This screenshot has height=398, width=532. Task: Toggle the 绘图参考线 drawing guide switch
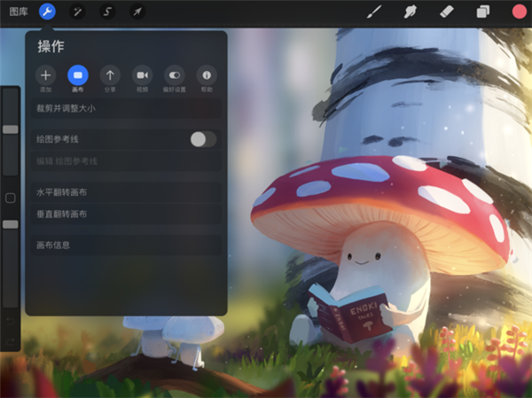pyautogui.click(x=203, y=139)
